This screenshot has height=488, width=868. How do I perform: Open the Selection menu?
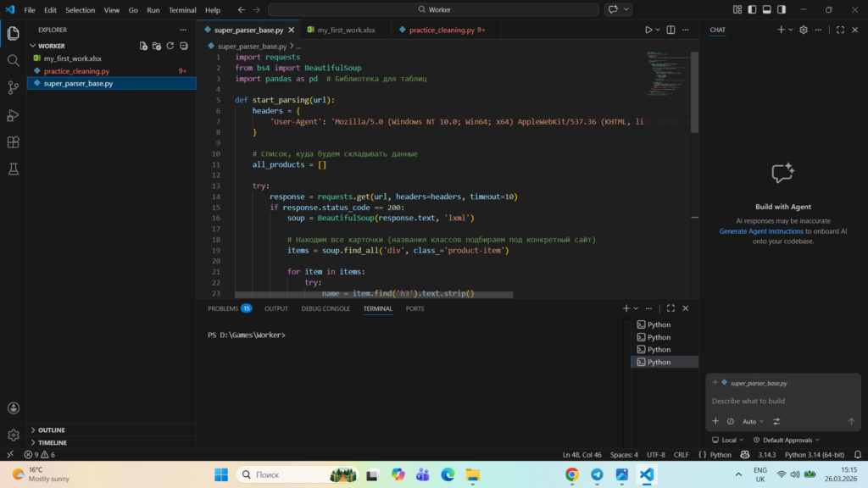[81, 10]
